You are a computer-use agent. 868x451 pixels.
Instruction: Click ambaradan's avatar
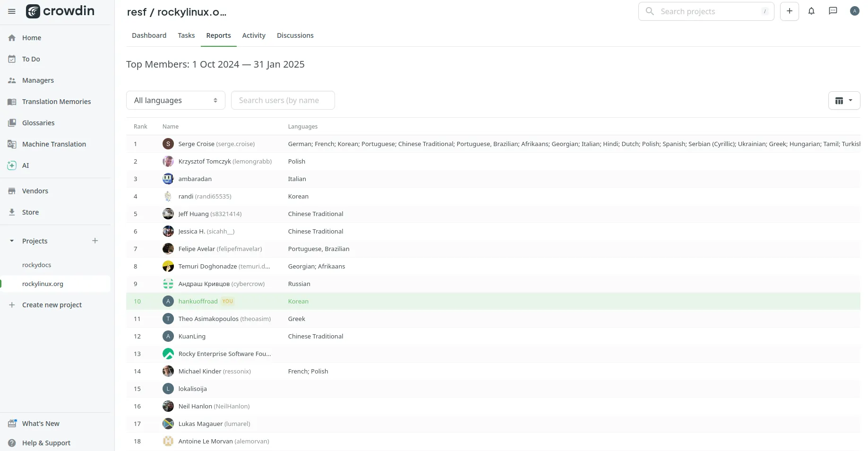[x=168, y=179]
